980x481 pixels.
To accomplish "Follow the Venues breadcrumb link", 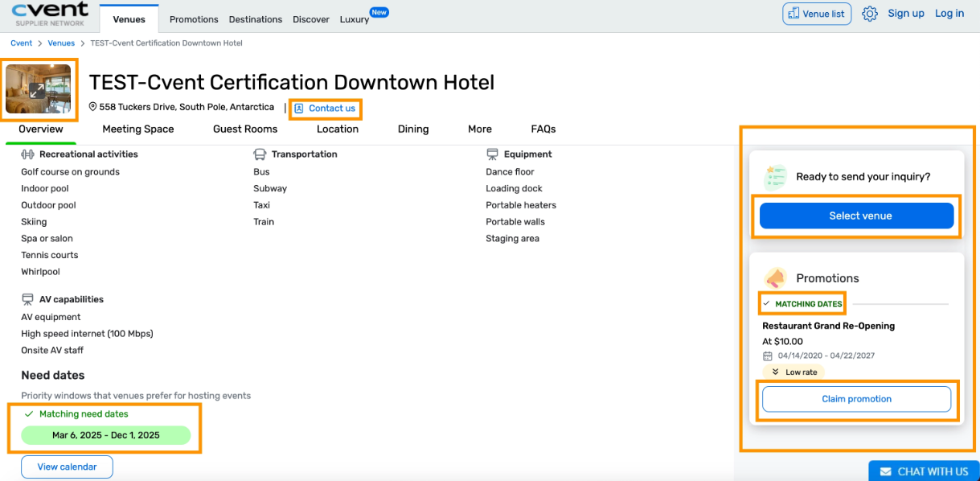I will [x=61, y=43].
